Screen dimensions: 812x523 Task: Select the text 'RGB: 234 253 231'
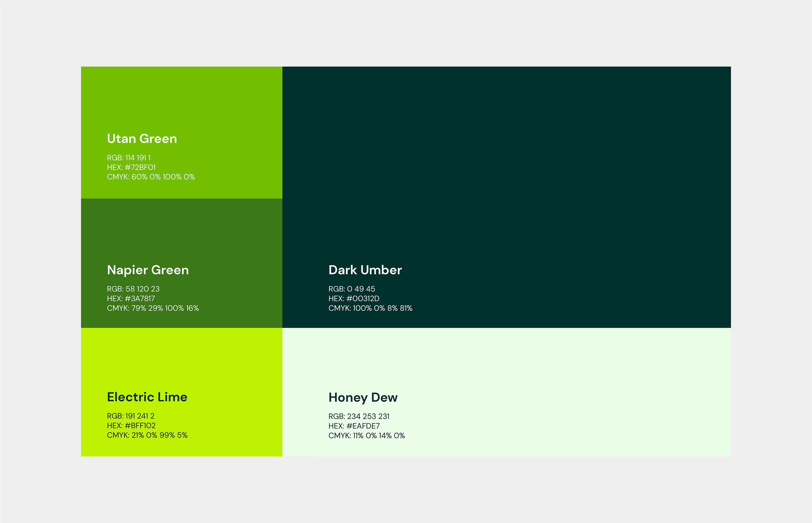359,416
